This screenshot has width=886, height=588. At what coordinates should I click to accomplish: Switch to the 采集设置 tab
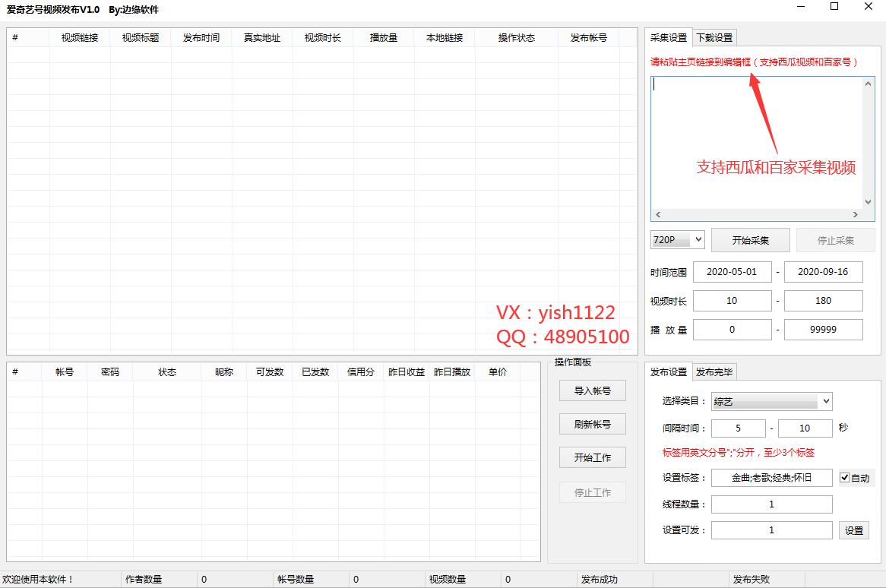coord(669,37)
